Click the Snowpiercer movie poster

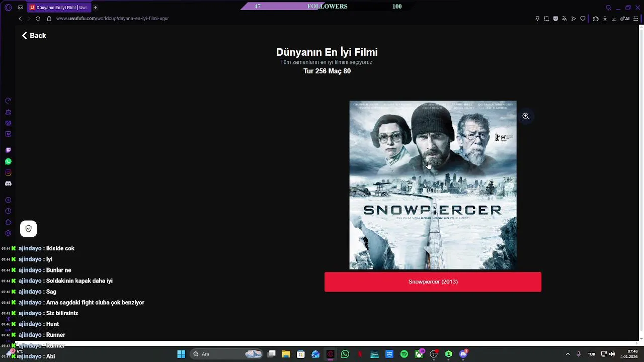click(x=433, y=185)
